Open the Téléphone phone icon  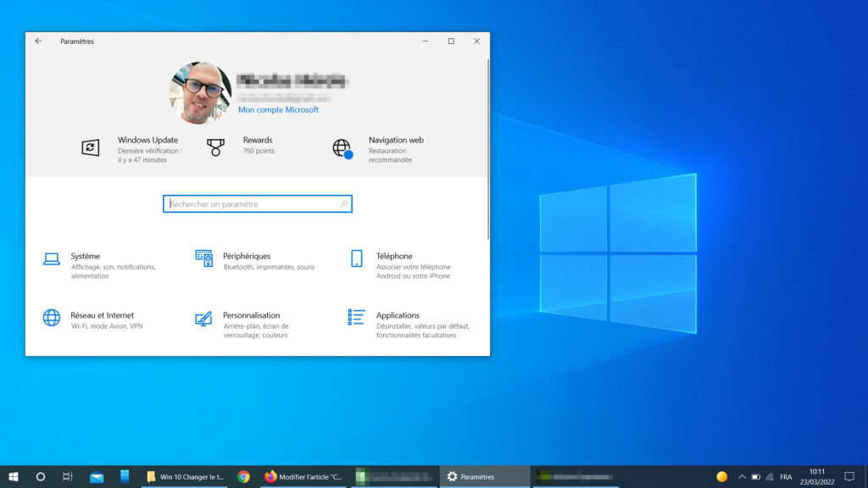pos(357,258)
